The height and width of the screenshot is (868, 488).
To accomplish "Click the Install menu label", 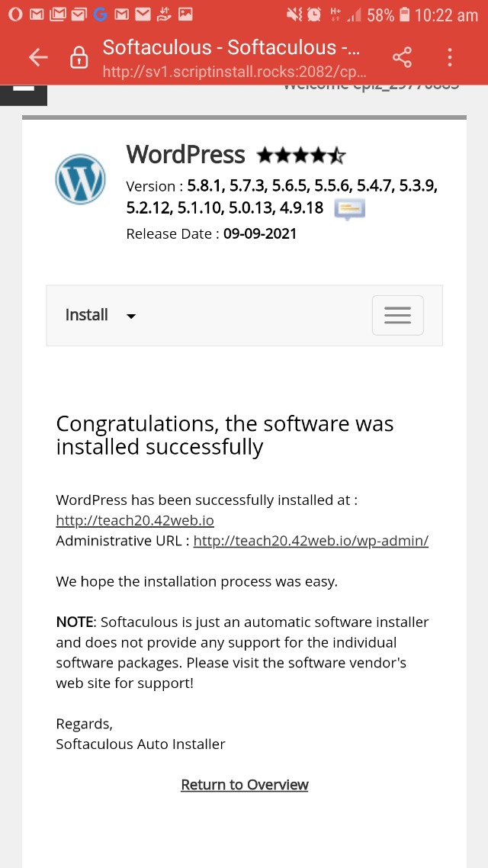I will pyautogui.click(x=87, y=315).
